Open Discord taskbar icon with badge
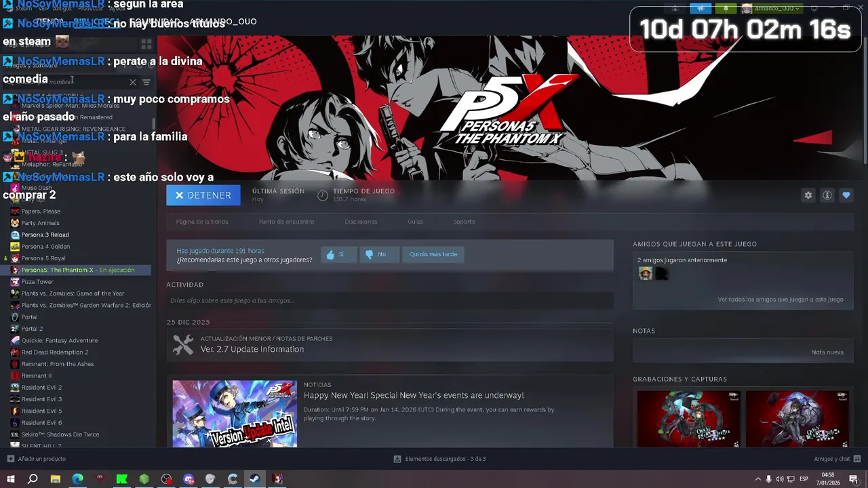 (189, 479)
